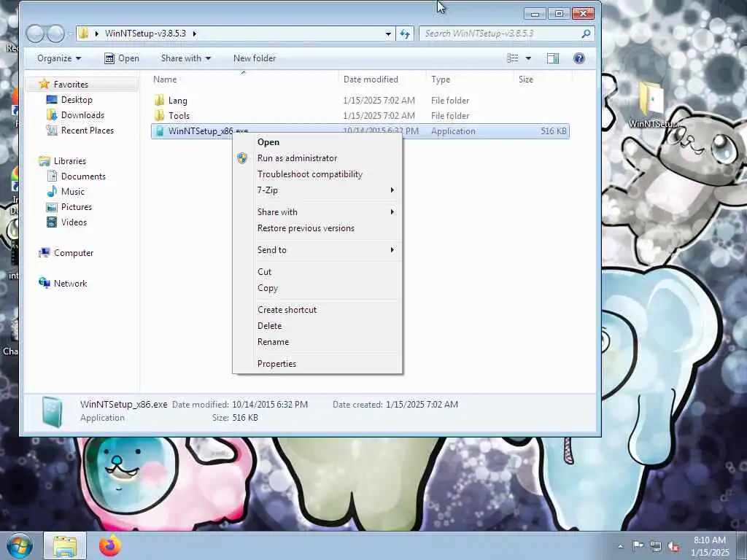Click the Open toolbar button
The width and height of the screenshot is (747, 560).
point(122,58)
